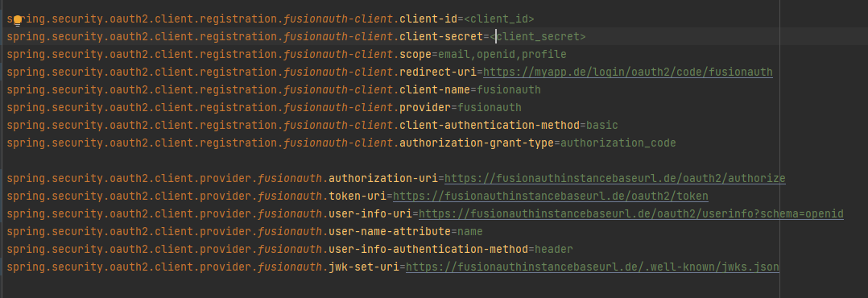Click the empty line between property blocks
Screen dimensions: 868x298
point(387,160)
